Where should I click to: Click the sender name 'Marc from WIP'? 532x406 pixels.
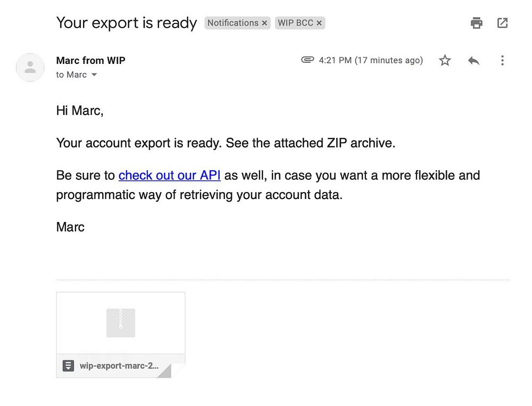90,61
